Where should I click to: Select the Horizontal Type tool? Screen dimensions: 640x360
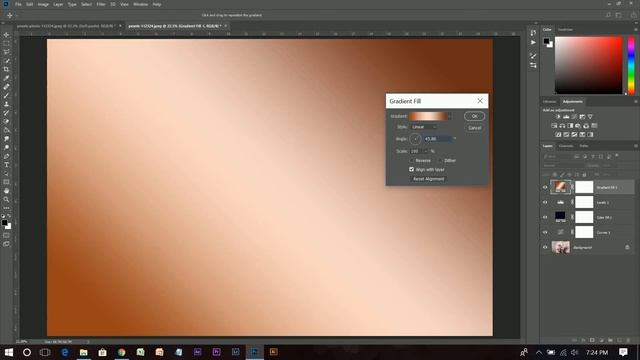(x=7, y=165)
